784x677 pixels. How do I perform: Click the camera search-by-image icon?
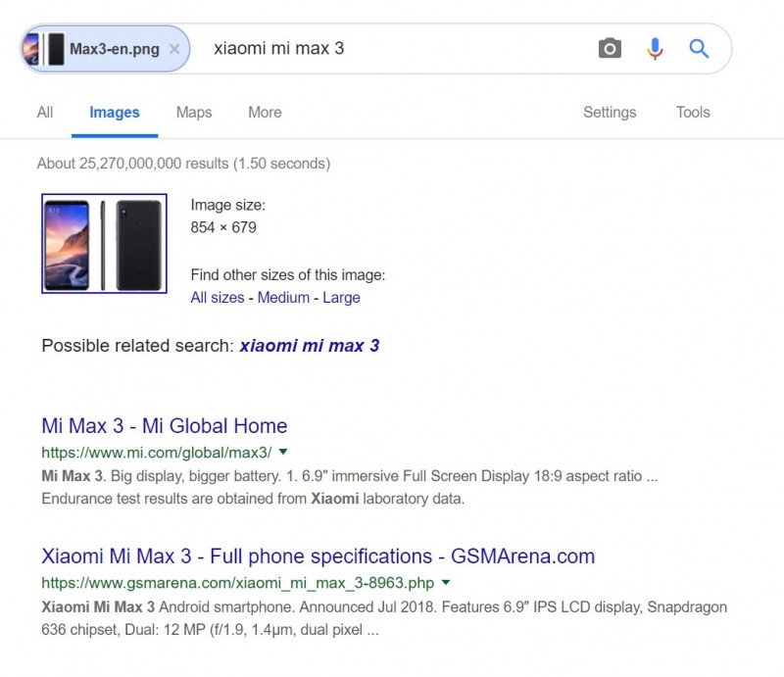(x=610, y=48)
